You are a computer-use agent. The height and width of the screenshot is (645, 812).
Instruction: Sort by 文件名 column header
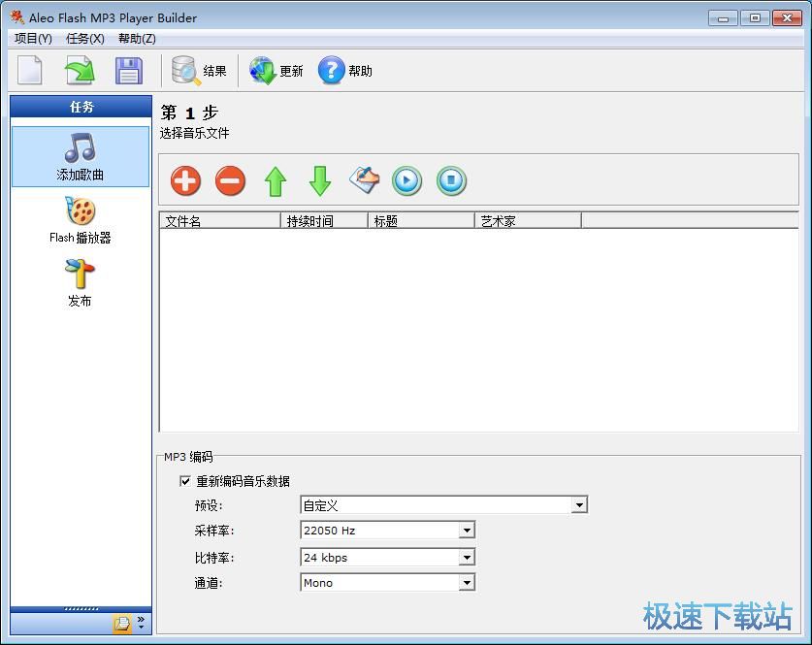(x=220, y=221)
